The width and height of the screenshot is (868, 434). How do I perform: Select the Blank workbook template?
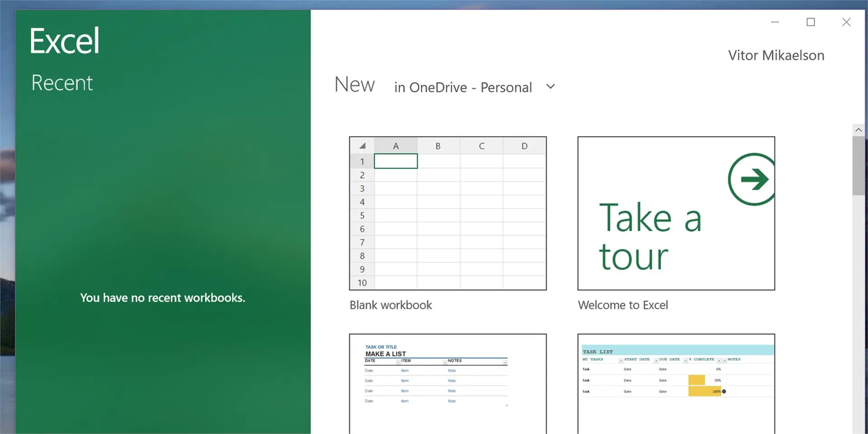[448, 212]
